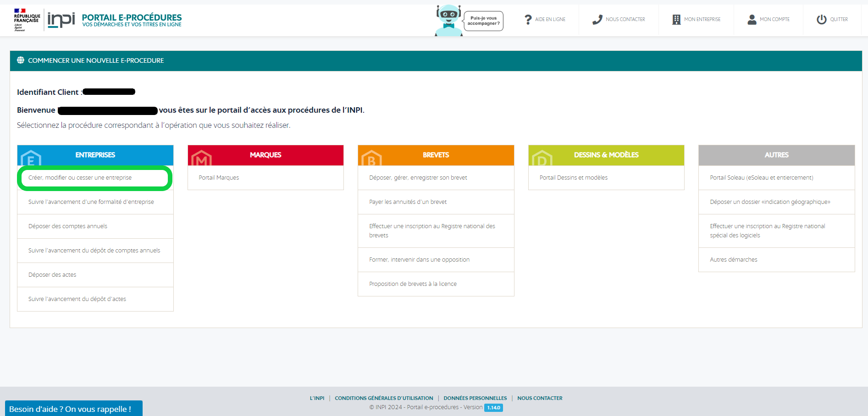Screen dimensions: 868x416
Task: Click the Dessins & Modèles category header
Action: (x=606, y=155)
